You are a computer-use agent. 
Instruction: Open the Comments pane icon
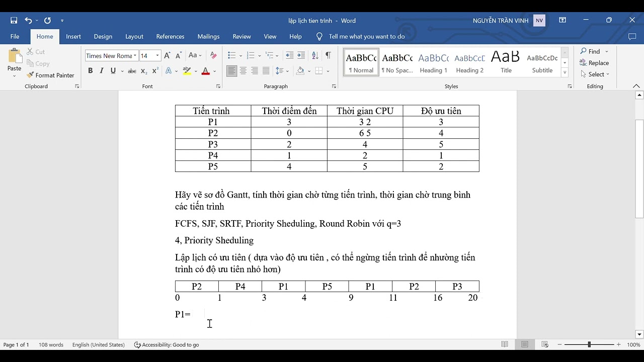[x=632, y=37]
